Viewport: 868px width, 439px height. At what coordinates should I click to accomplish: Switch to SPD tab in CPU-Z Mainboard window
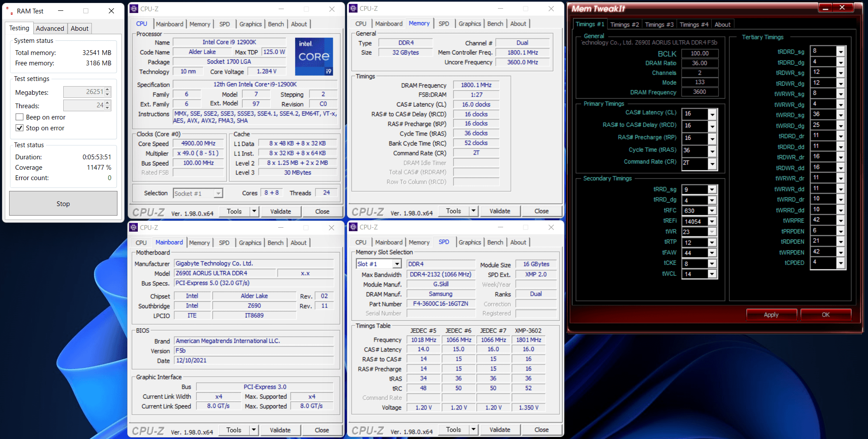[224, 243]
